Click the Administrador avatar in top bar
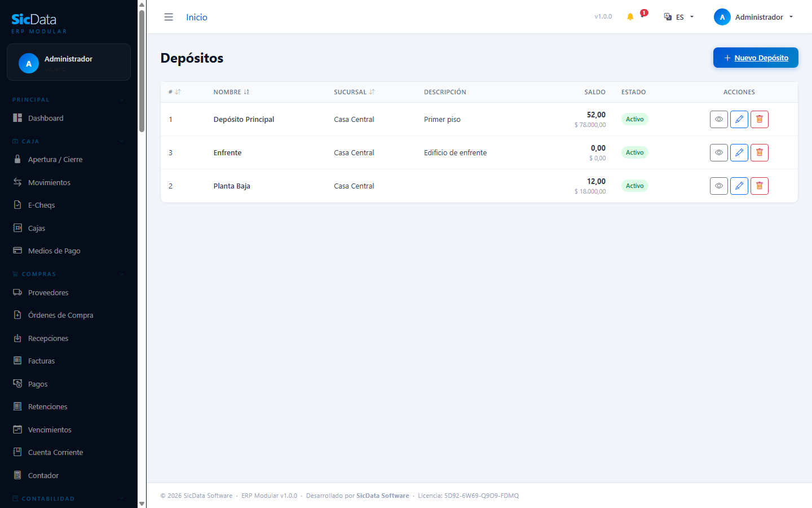Screen dimensions: 812x508 pyautogui.click(x=722, y=17)
